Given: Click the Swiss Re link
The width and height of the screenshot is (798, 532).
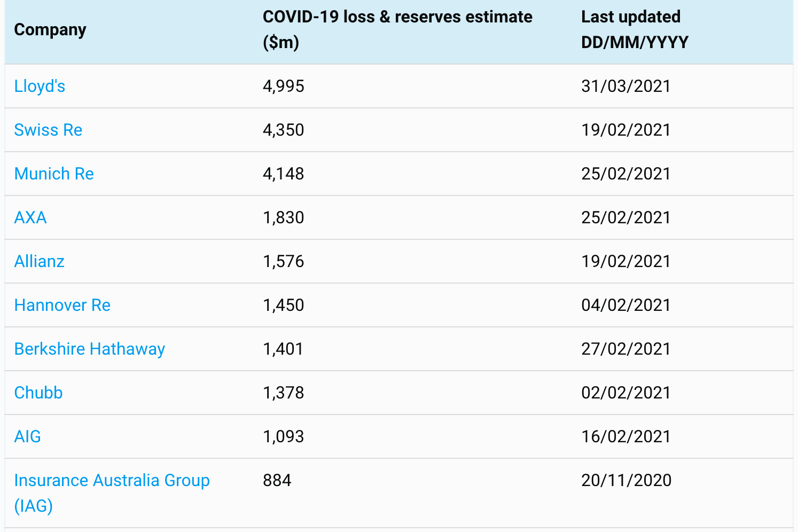Looking at the screenshot, I should [x=48, y=130].
